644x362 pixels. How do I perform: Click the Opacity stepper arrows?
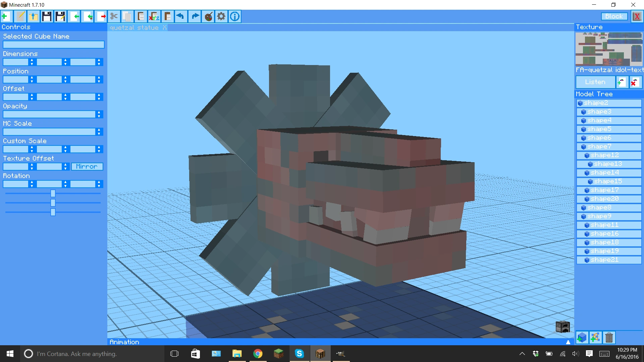click(x=99, y=114)
